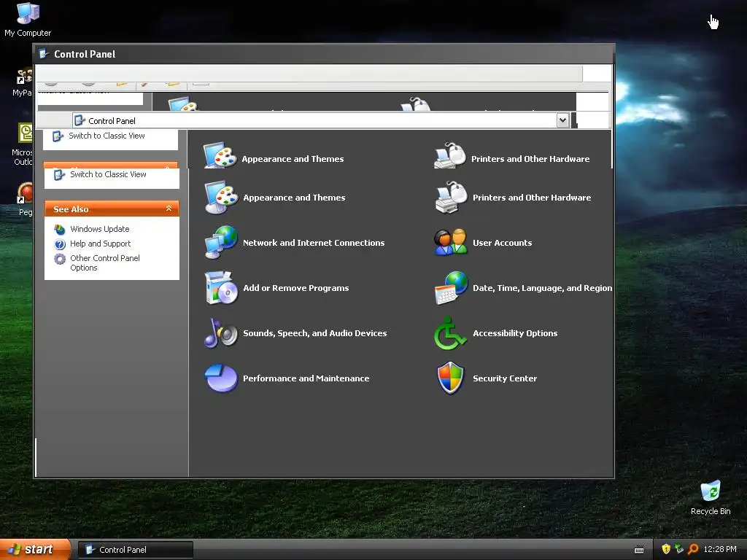747x560 pixels.
Task: Open Sounds, Speech, and Audio Devices icon
Action: [220, 332]
